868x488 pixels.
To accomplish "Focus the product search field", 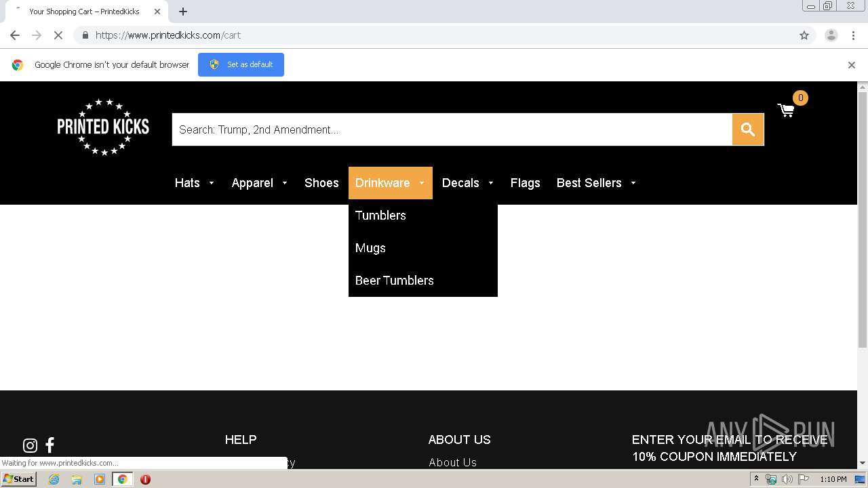I will [x=452, y=129].
